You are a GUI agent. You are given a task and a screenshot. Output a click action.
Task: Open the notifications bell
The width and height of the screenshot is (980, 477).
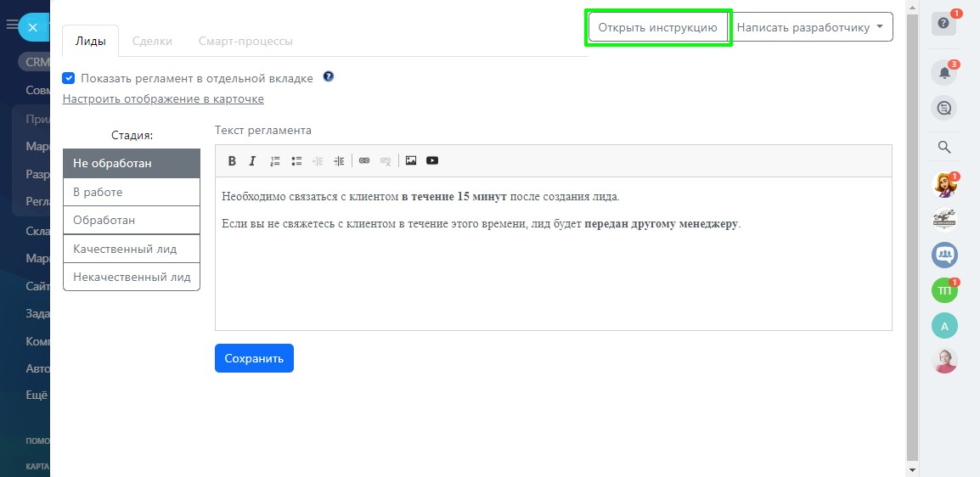(x=943, y=73)
